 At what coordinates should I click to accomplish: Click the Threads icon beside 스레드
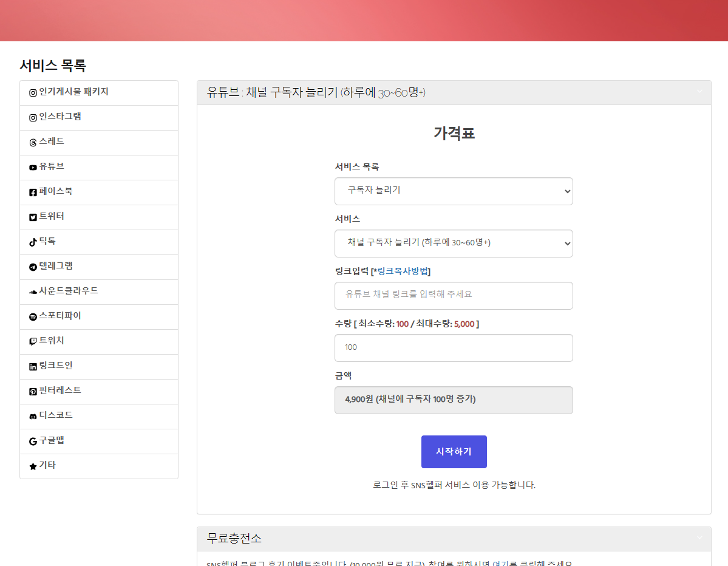pos(33,143)
